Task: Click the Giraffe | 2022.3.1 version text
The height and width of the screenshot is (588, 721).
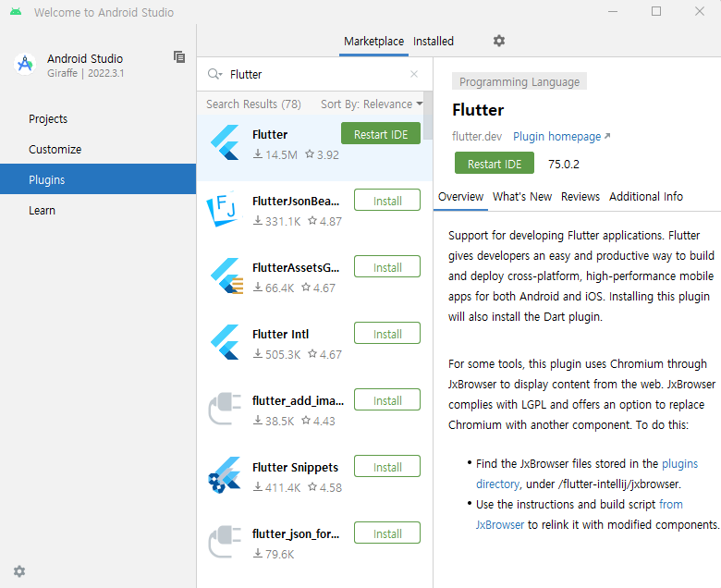Action: (x=86, y=74)
